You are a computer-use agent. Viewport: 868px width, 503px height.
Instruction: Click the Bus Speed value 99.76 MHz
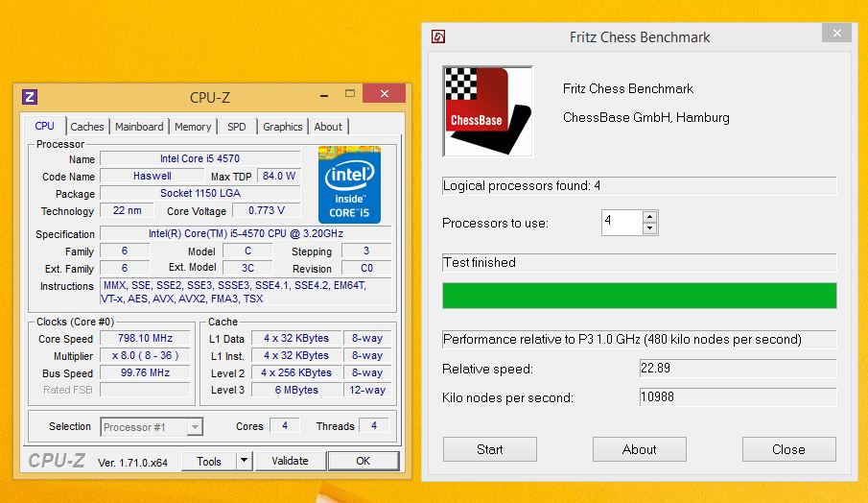tap(145, 372)
